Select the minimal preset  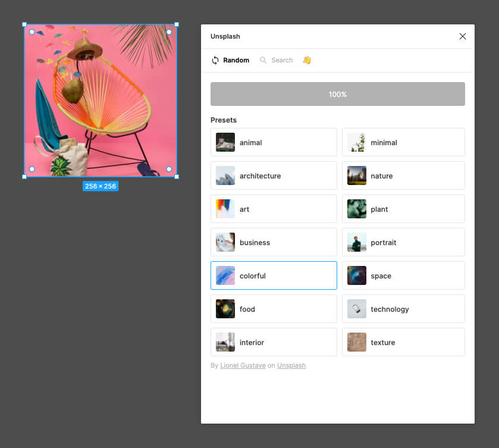[x=403, y=142]
